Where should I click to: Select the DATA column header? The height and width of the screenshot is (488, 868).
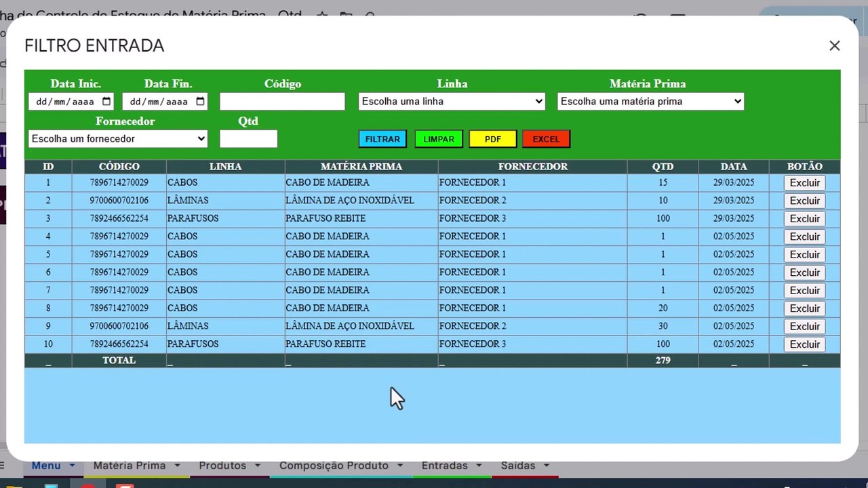click(734, 167)
